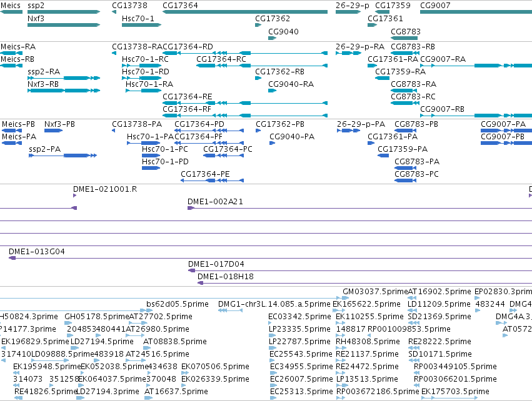Viewport: 532px width, 401px height.
Task: Open transcript Meics-RA
Action: click(x=18, y=47)
